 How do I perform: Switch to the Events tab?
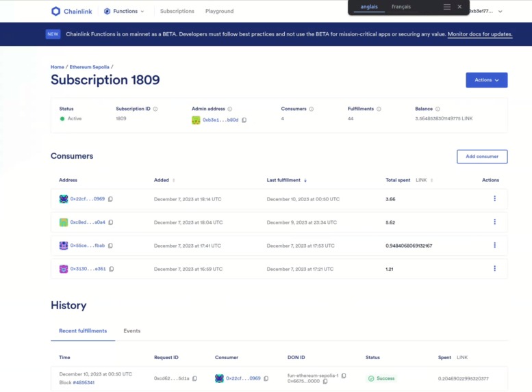coord(132,330)
